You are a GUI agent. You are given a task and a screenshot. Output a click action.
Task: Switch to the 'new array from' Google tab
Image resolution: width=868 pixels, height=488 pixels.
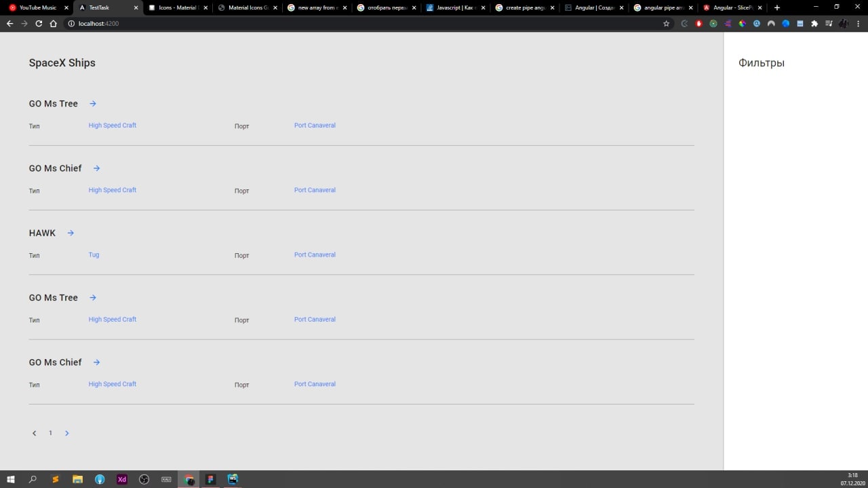coord(316,7)
